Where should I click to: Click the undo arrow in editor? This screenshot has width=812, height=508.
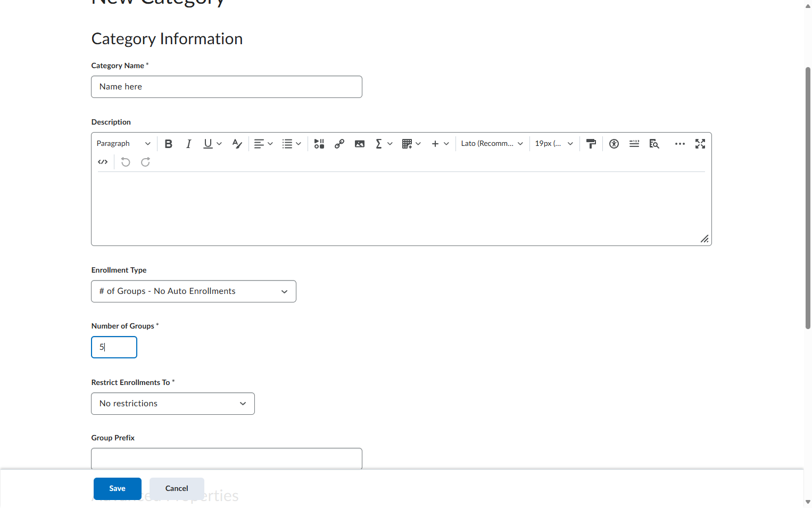click(x=126, y=162)
